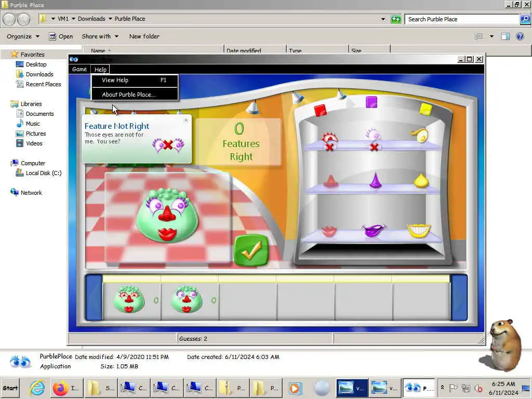Click Open button in Explorer toolbar
This screenshot has height=399, width=532.
pos(61,36)
